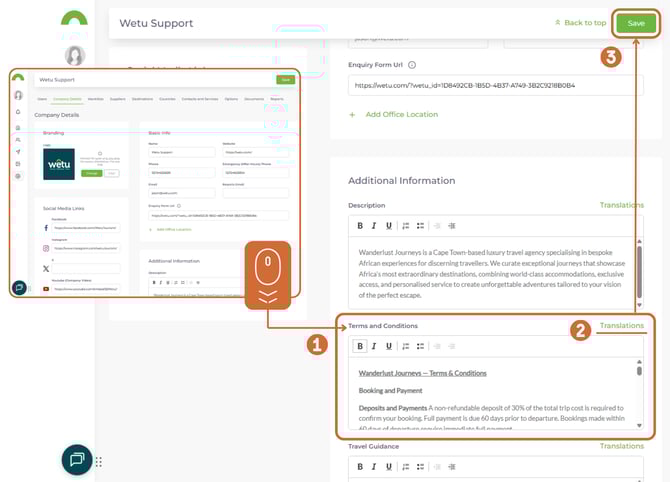Click the X icon in the inset Social Media Links
Screen dimensions: 670x482
[46, 269]
